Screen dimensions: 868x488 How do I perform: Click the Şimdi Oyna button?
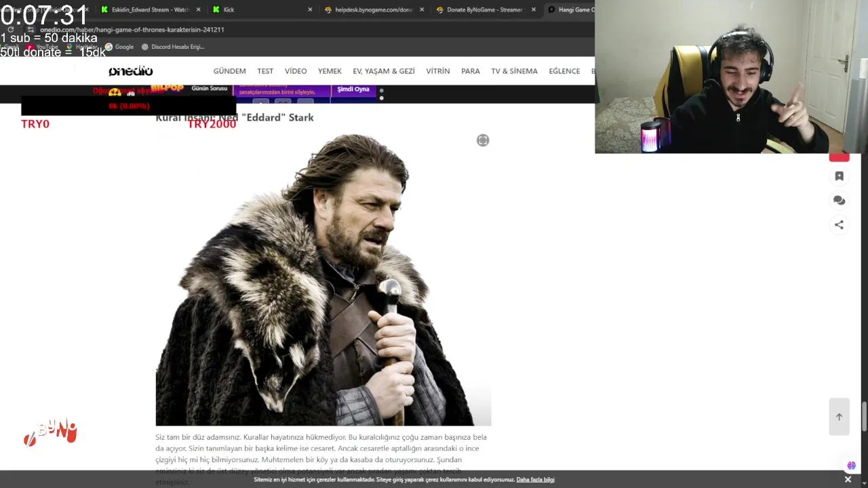pyautogui.click(x=353, y=89)
